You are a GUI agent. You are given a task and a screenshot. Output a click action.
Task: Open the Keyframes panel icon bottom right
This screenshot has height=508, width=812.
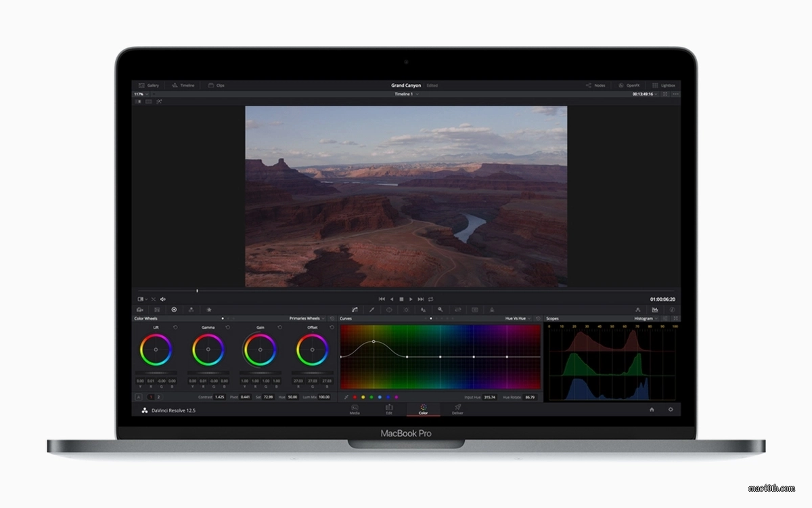(639, 310)
